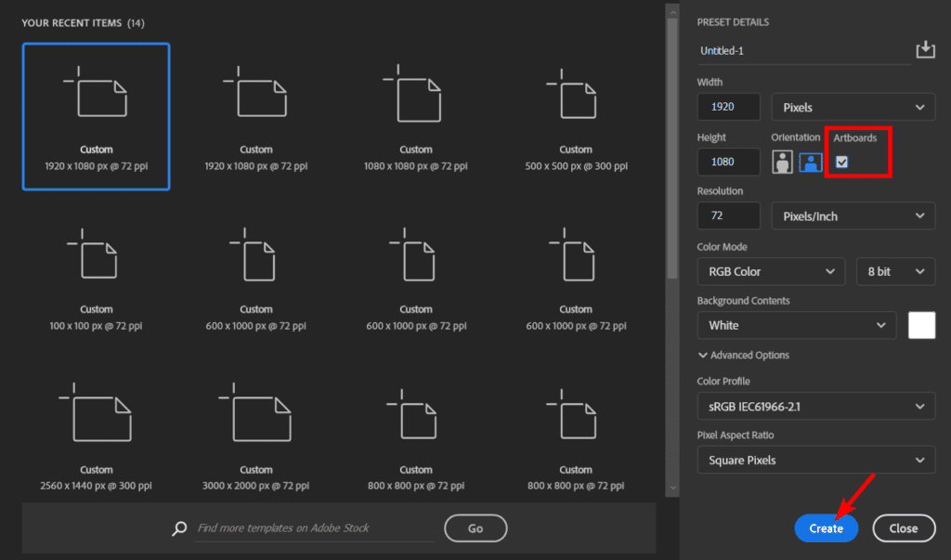The image size is (951, 560).
Task: Open the Width units dropdown showing Pixels
Action: click(x=853, y=106)
